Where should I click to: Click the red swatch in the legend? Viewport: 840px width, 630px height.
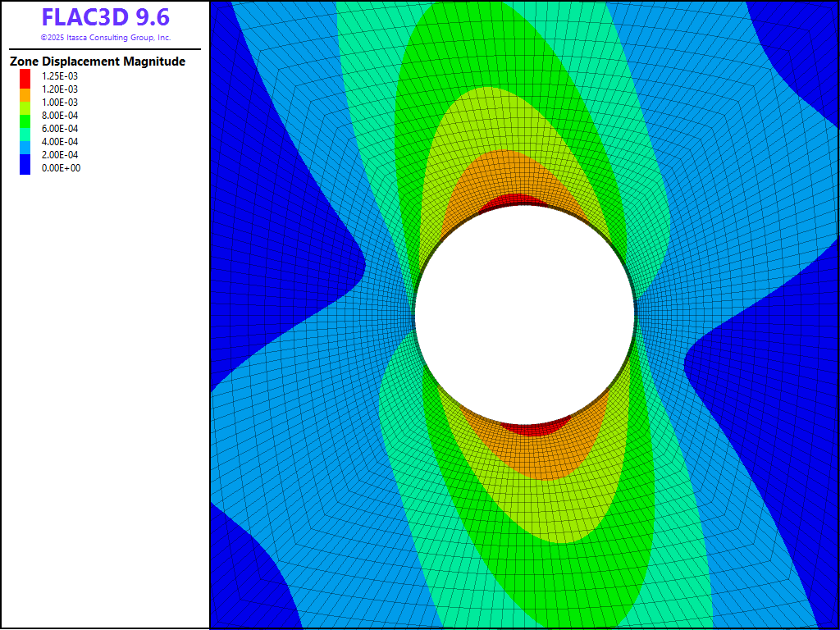pos(25,79)
